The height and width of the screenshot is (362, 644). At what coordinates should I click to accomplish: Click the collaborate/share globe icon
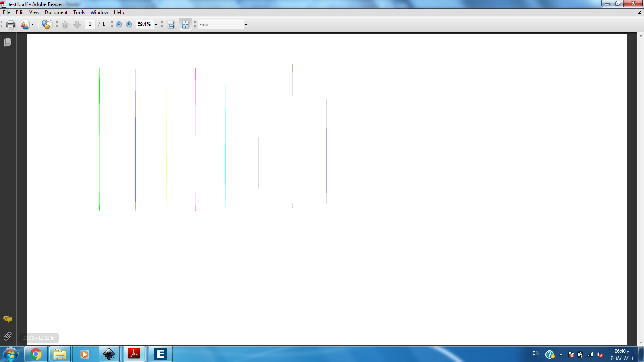(47, 25)
